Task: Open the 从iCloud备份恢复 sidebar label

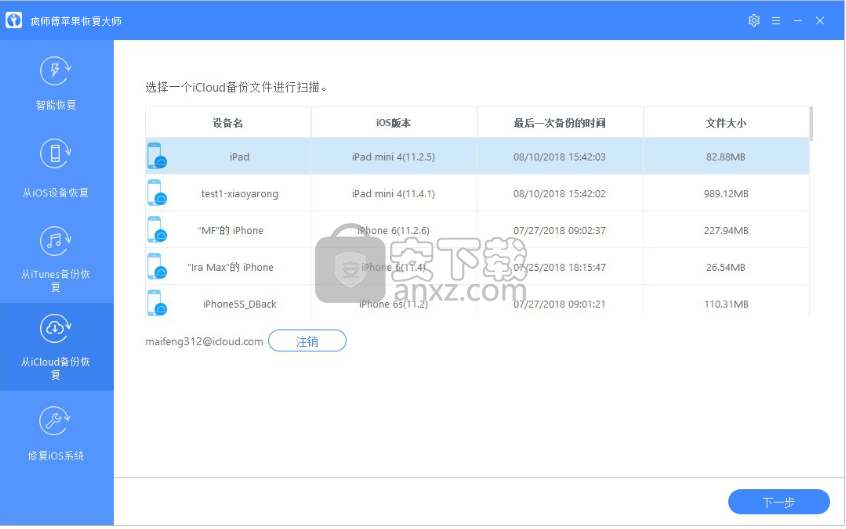Action: (56, 368)
